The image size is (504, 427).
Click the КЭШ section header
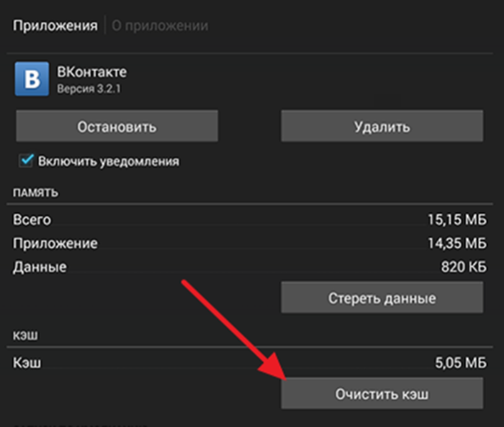[x=25, y=336]
